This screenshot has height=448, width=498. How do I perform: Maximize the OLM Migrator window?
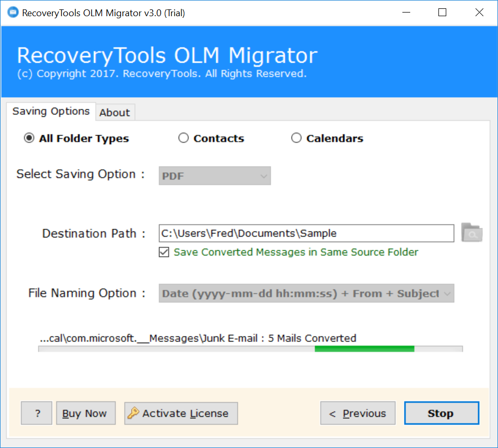[443, 13]
